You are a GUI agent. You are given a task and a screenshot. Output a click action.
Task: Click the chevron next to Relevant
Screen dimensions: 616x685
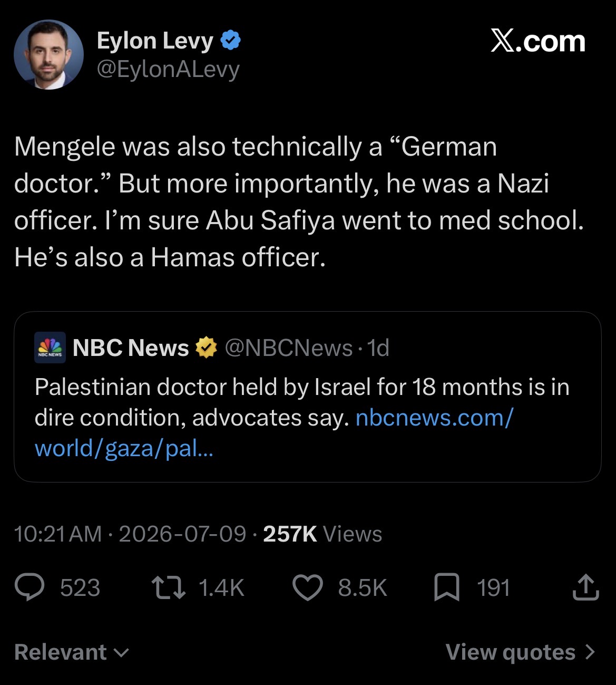[121, 653]
